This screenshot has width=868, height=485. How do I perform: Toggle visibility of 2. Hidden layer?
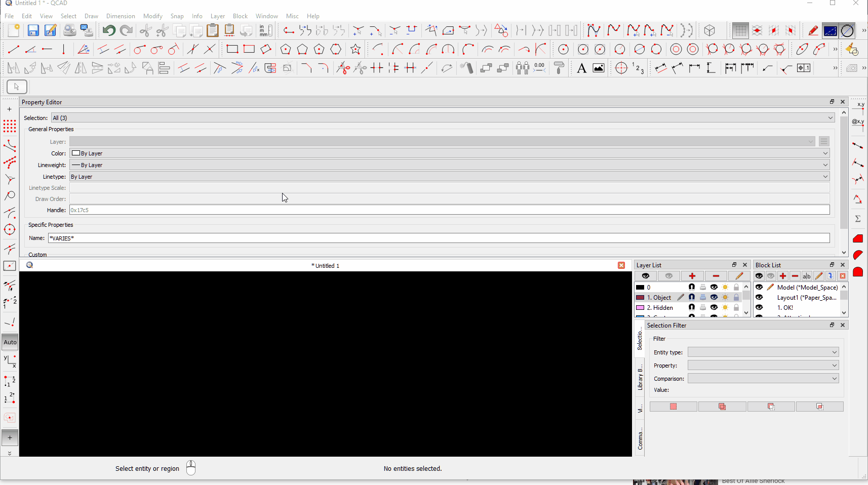714,307
